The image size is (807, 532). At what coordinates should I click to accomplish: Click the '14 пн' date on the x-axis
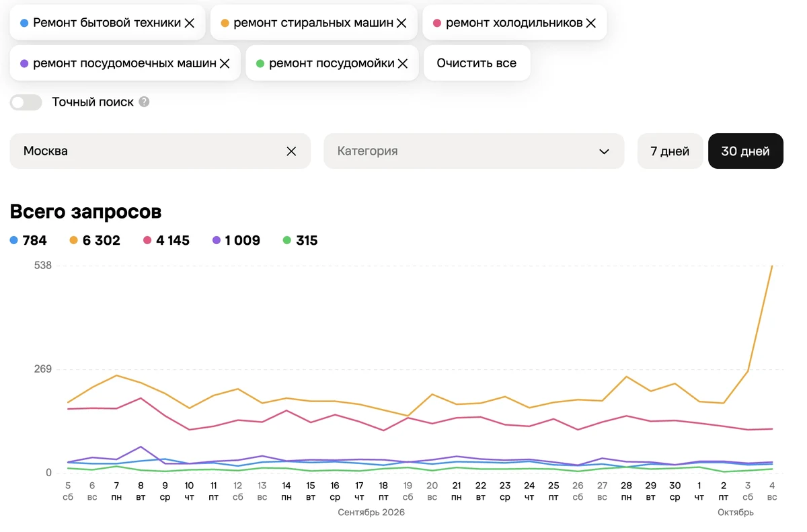coord(286,491)
